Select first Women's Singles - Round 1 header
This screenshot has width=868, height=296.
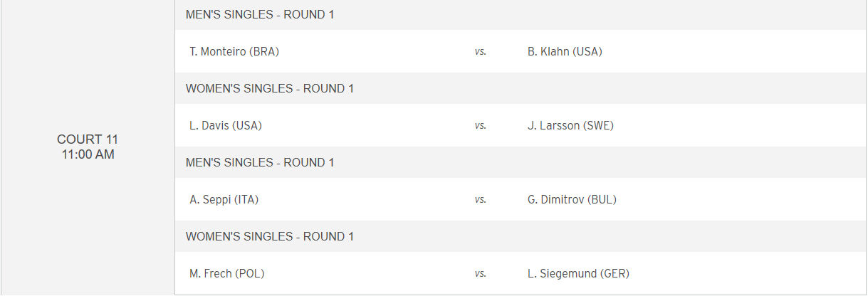click(270, 88)
